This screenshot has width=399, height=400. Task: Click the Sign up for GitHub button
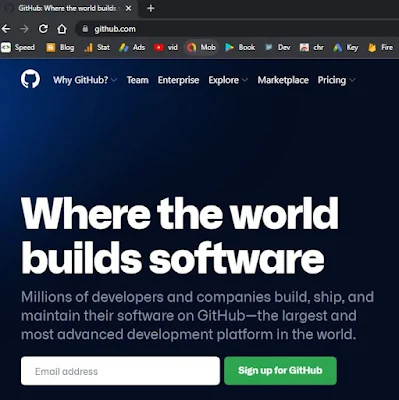click(x=280, y=370)
